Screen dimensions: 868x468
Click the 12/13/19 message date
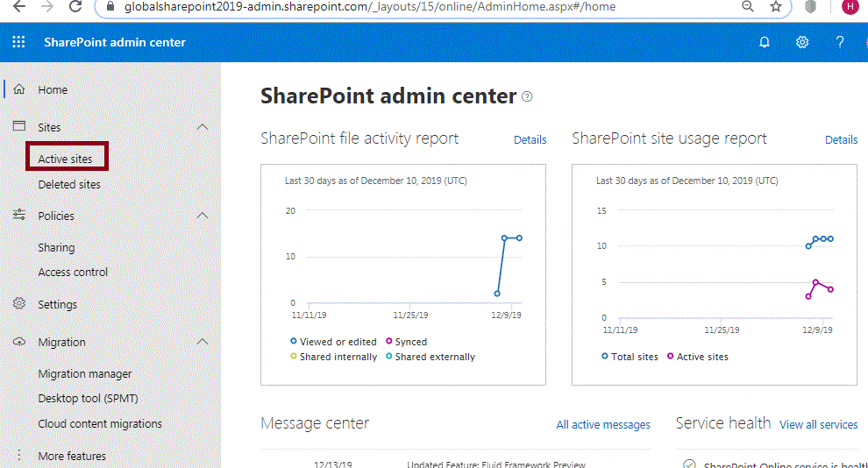click(332, 464)
